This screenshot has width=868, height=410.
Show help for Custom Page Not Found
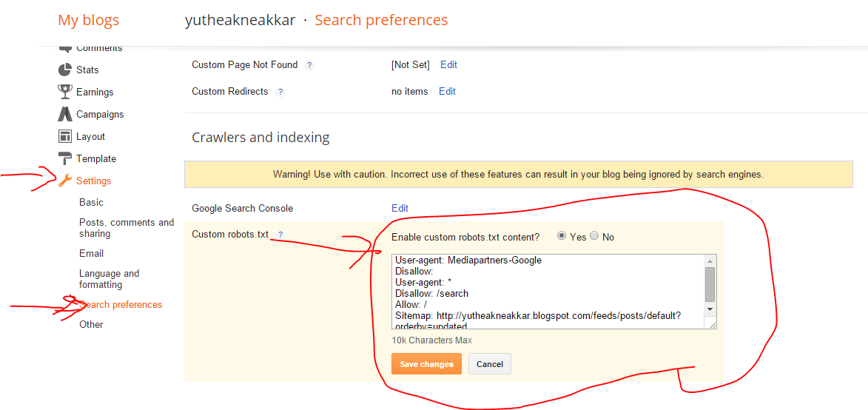point(309,64)
